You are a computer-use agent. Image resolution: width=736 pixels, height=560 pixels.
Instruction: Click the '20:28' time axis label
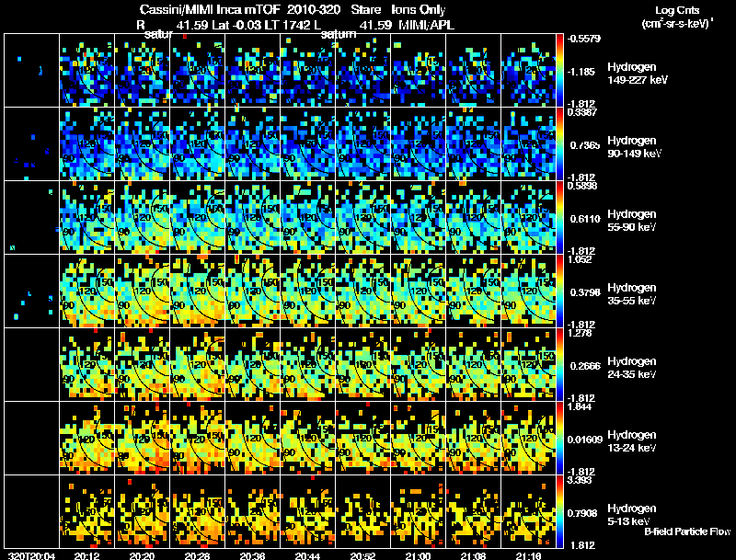197,555
